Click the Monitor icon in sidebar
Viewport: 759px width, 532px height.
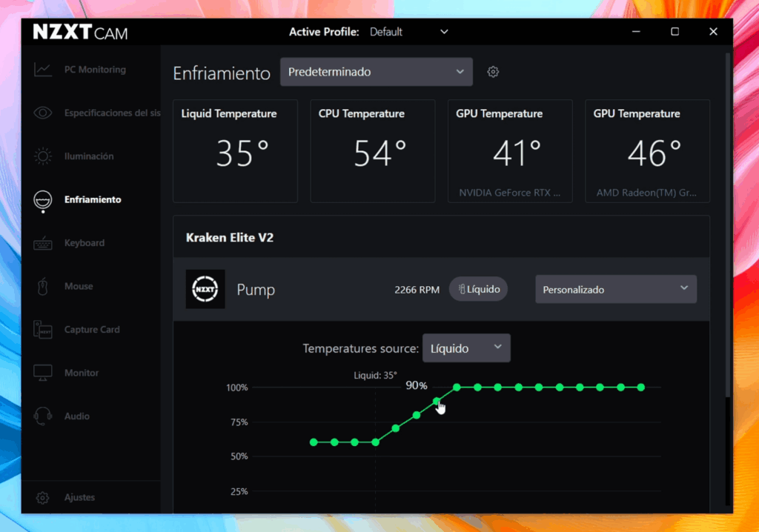click(x=42, y=373)
